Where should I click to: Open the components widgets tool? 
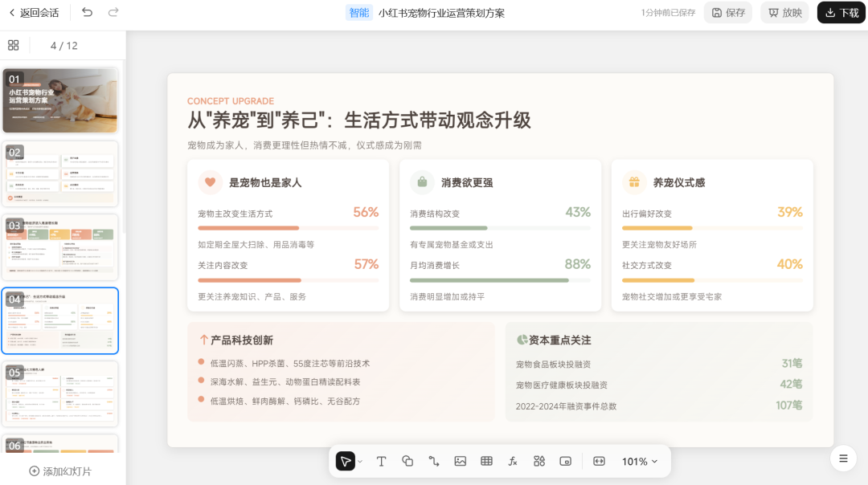click(539, 461)
